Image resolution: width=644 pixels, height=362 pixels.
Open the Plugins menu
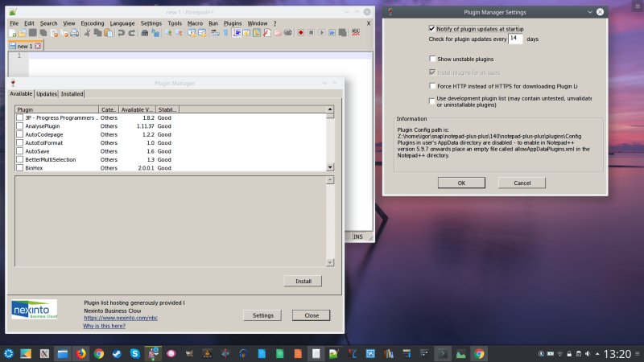233,23
